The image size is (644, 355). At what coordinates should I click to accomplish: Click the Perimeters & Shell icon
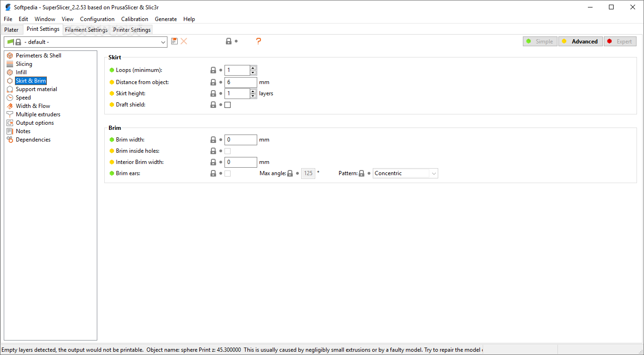[x=10, y=56]
